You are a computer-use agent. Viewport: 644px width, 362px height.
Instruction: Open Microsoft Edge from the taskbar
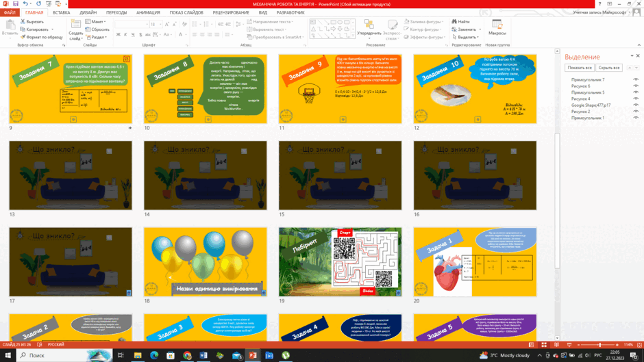[154, 355]
